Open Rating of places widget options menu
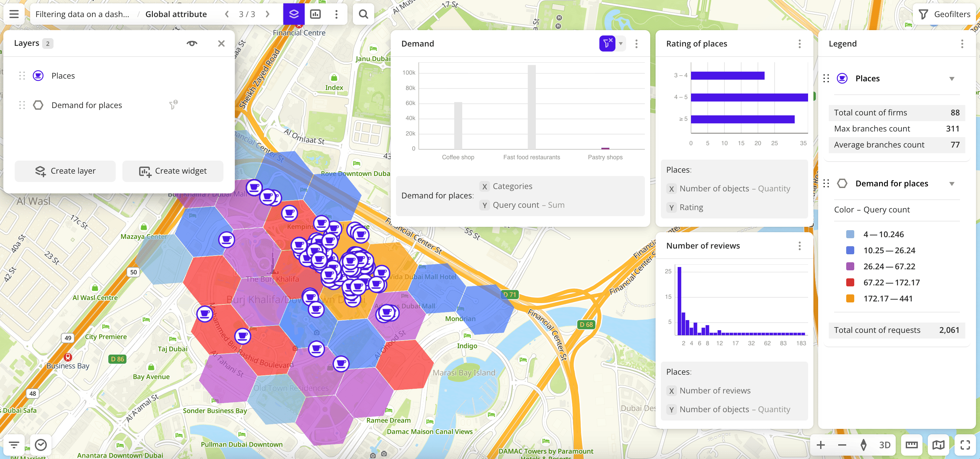 pos(799,44)
